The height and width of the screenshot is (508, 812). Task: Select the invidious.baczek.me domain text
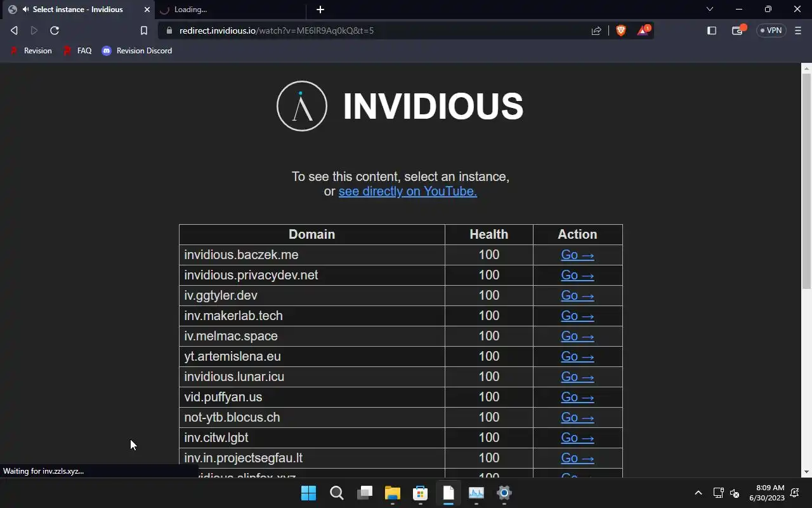[x=241, y=255]
